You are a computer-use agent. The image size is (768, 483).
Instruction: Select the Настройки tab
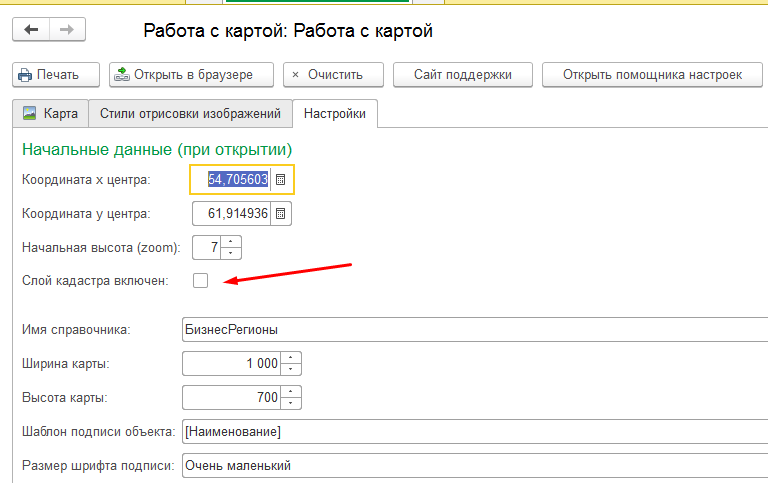coord(334,113)
